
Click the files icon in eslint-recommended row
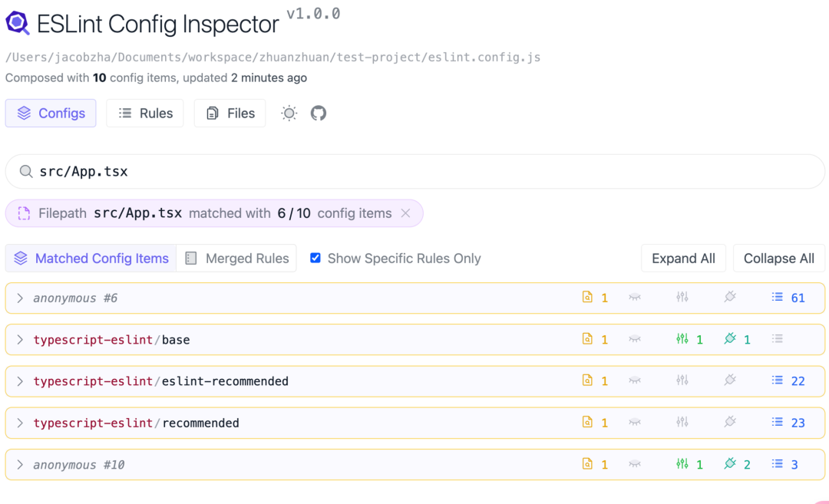587,380
